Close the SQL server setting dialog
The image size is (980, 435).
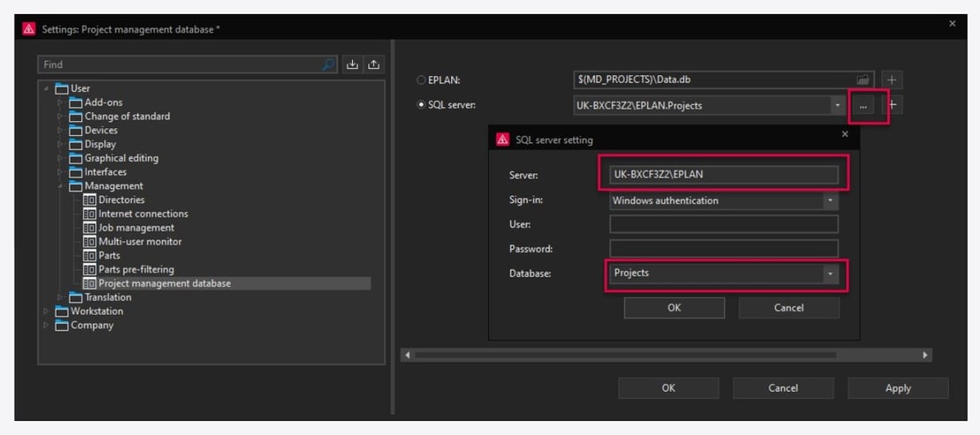point(845,134)
